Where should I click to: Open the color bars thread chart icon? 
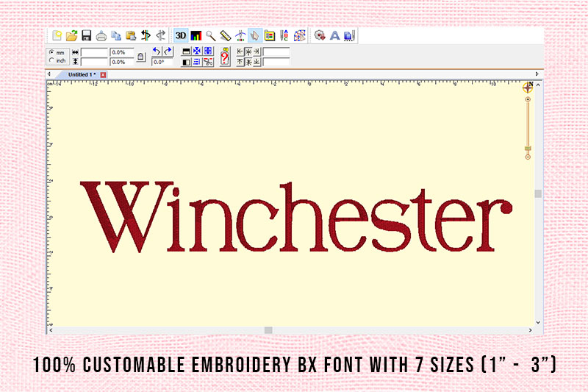(x=196, y=35)
